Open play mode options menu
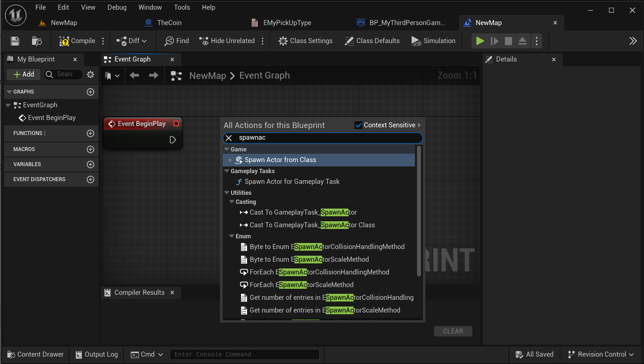Screen dimensions: 644x364 [x=536, y=41]
